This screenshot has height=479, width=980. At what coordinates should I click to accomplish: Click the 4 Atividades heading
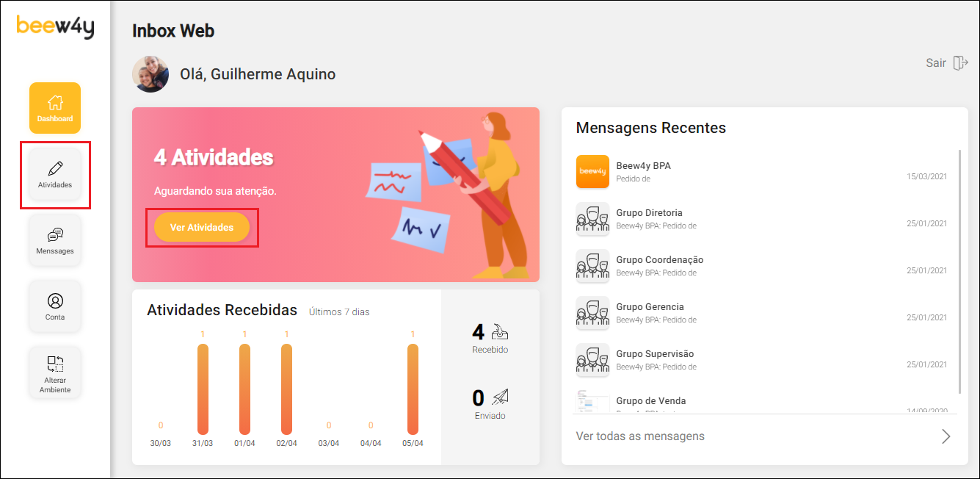(214, 157)
